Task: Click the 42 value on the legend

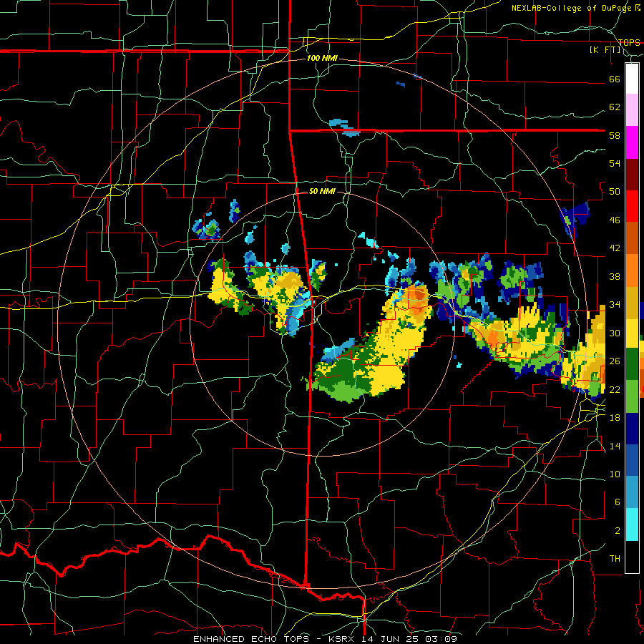Action: pos(615,248)
